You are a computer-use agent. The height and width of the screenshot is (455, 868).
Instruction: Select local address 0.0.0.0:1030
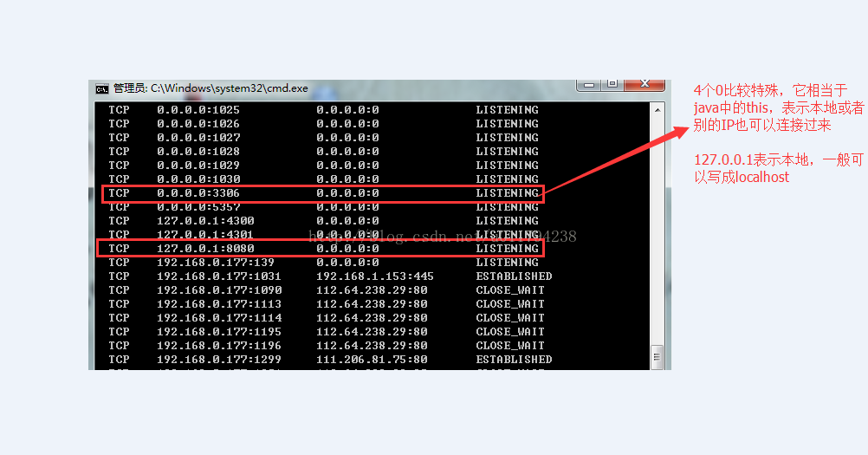tap(198, 179)
